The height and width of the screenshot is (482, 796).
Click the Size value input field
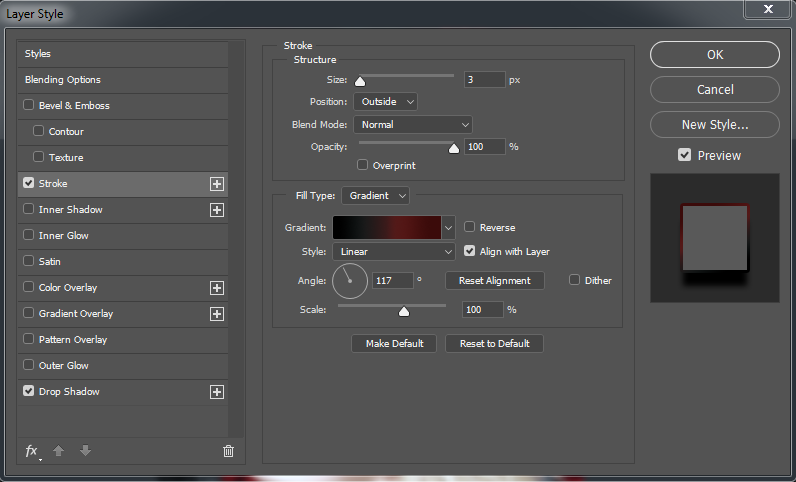(485, 80)
